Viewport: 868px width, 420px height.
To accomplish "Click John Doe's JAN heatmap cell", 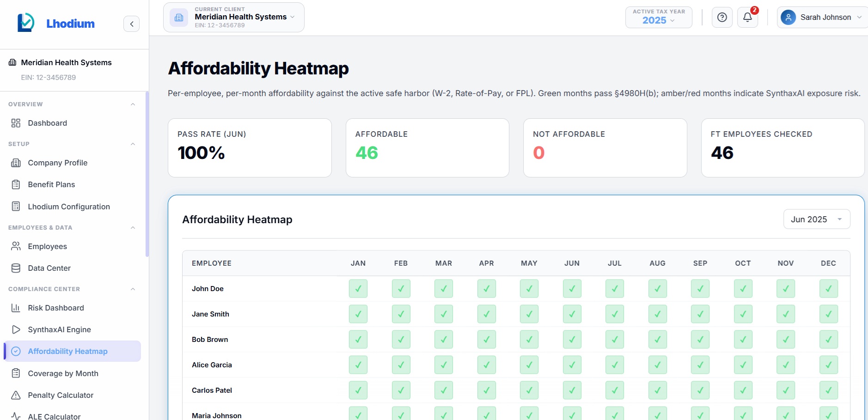I will 358,289.
